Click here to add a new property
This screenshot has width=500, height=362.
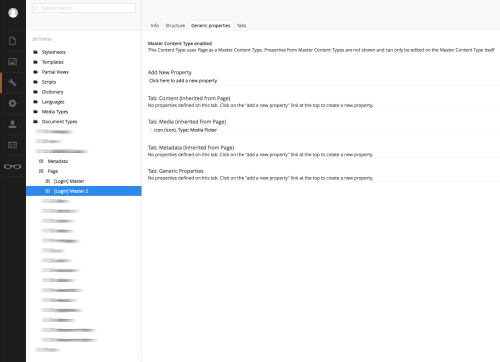click(183, 81)
